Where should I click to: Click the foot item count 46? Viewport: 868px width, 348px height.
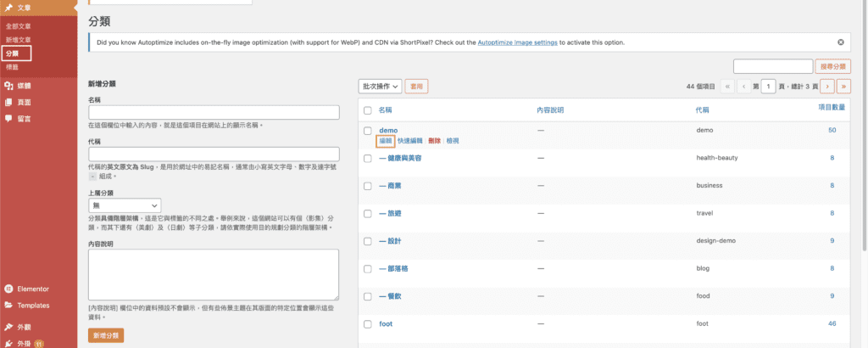click(x=832, y=323)
